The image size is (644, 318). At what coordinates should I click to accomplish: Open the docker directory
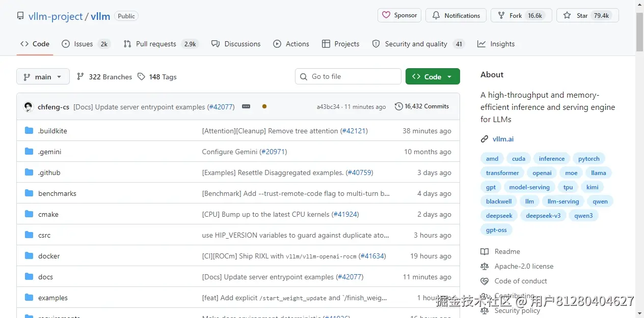coord(49,256)
